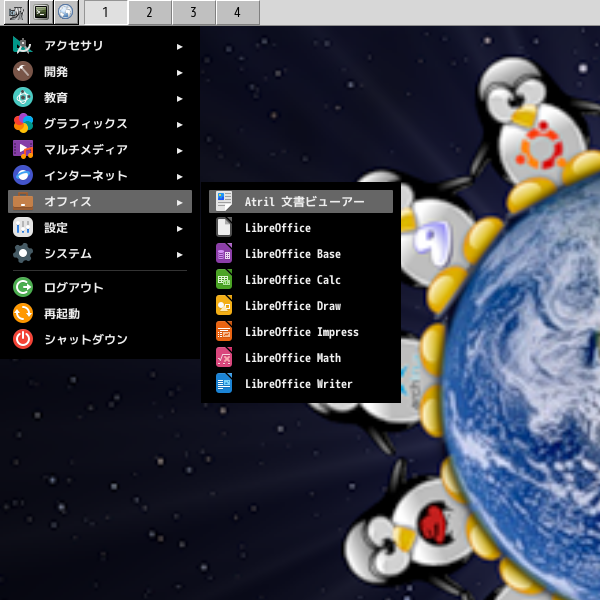Viewport: 600px width, 600px height.
Task: Click the Atril document viewer icon
Action: [x=224, y=202]
